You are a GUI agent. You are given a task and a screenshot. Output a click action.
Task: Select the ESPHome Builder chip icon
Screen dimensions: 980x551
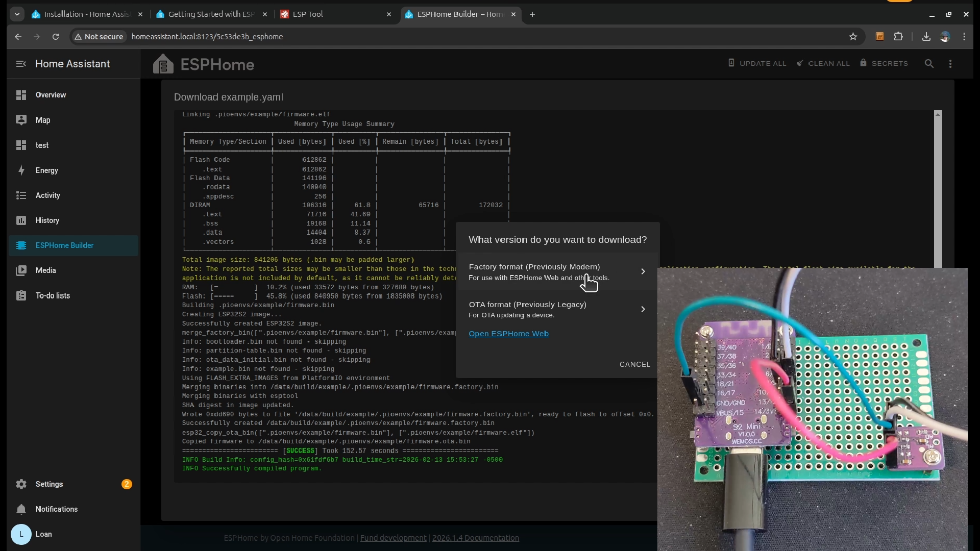[x=21, y=245]
